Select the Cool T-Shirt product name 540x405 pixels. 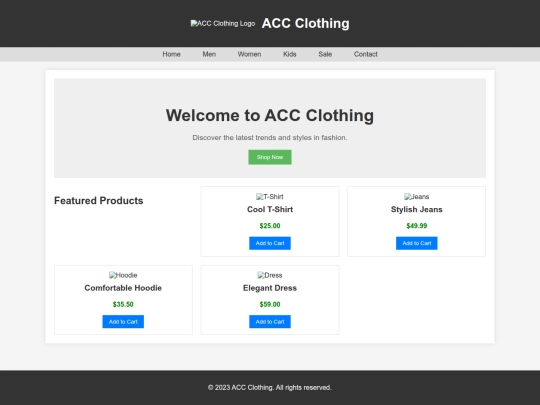(270, 209)
